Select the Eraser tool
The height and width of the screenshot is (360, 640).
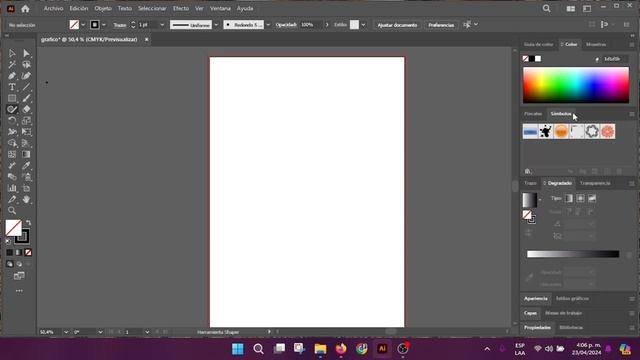click(27, 109)
